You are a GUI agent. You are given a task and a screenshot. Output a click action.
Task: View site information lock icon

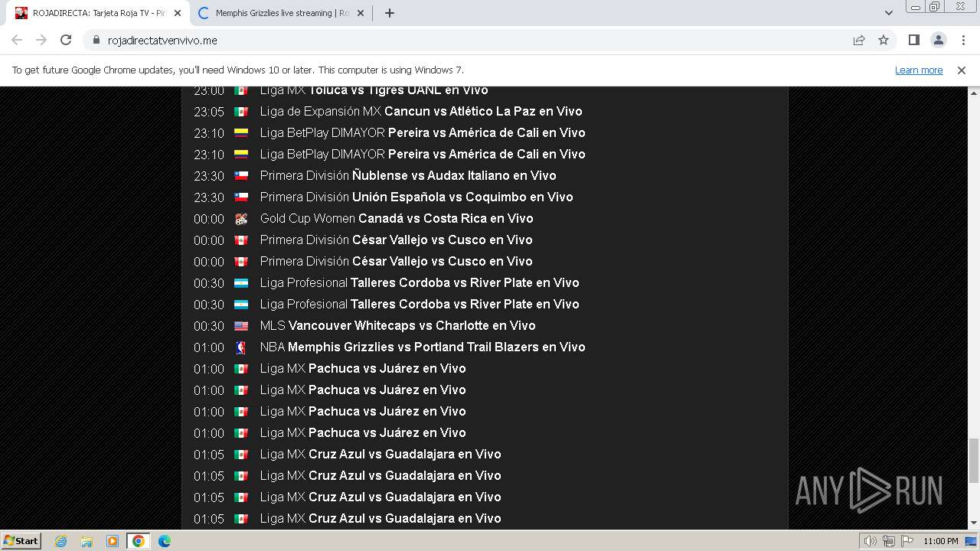pyautogui.click(x=96, y=41)
